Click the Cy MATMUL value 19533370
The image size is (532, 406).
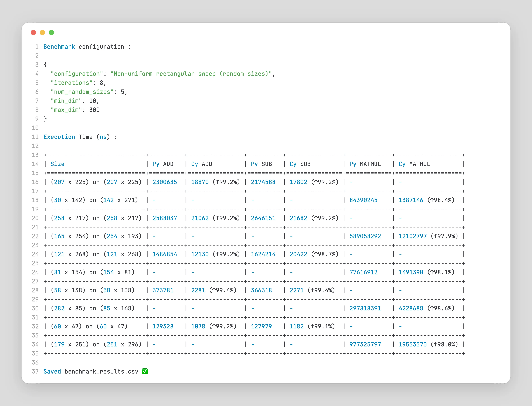point(412,344)
